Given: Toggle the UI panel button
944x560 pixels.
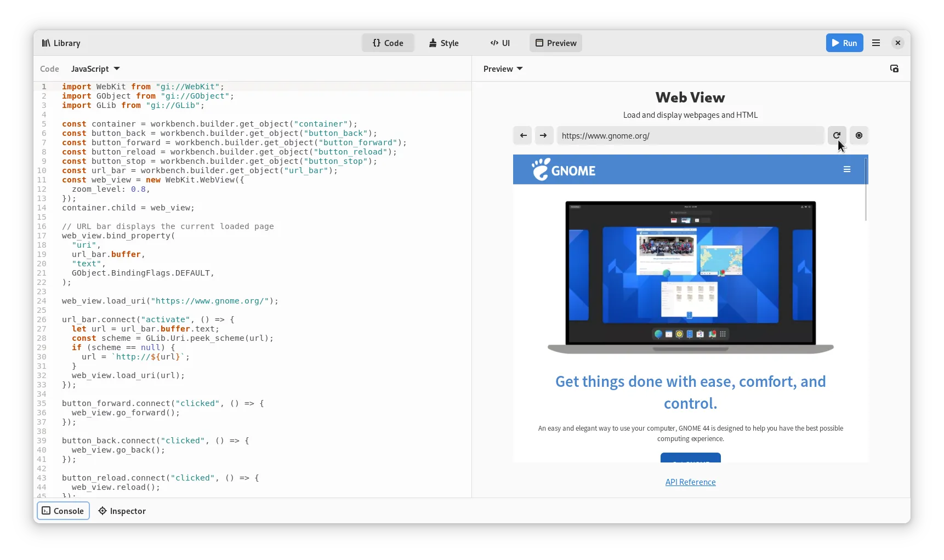Looking at the screenshot, I should click(x=500, y=43).
